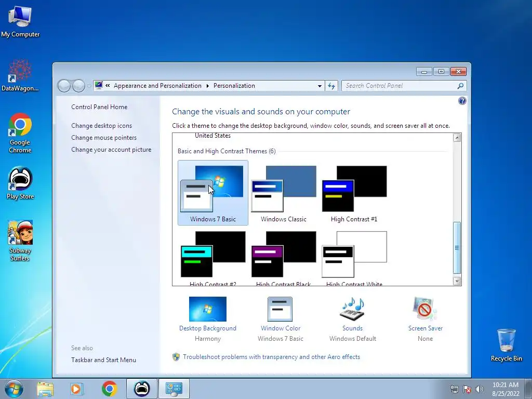This screenshot has height=399, width=532.
Task: Open Chrome from the taskbar
Action: tap(109, 389)
